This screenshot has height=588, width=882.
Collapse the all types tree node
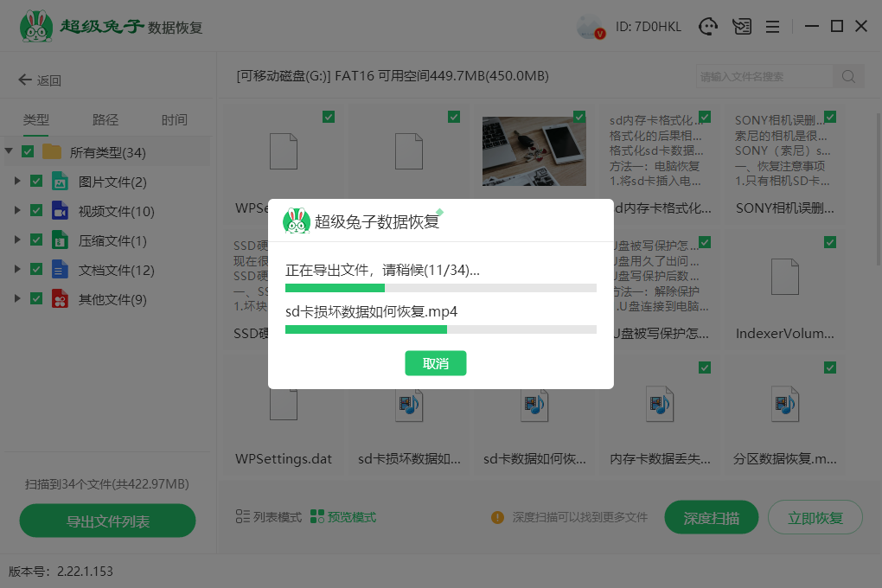pos(9,152)
